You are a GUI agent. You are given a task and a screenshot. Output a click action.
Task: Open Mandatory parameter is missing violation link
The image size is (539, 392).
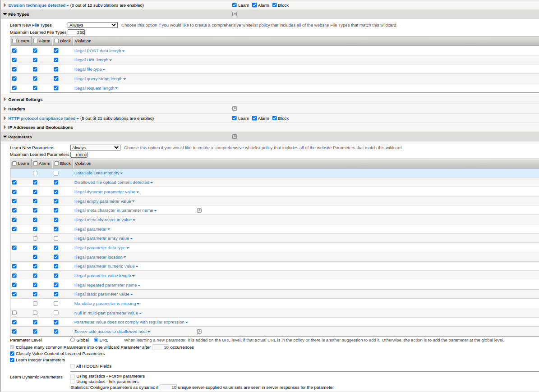point(105,304)
